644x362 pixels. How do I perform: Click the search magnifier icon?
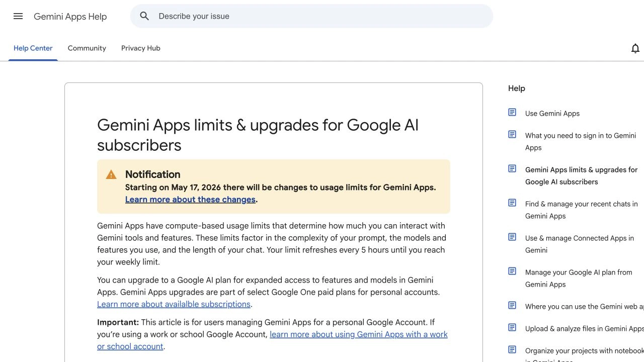144,16
